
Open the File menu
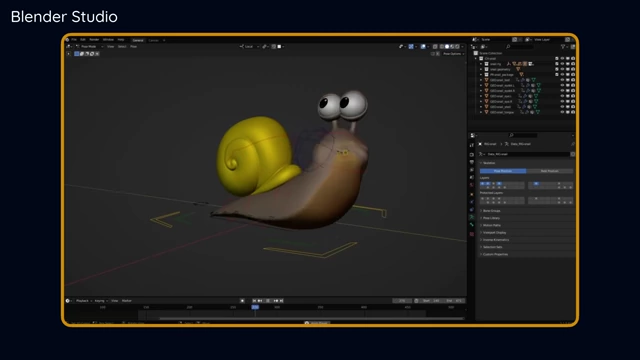(74, 40)
